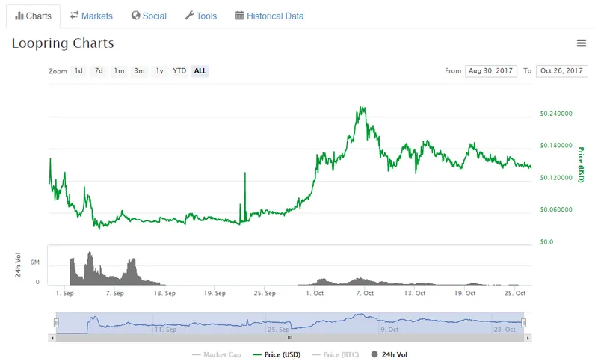This screenshot has width=598, height=364.
Task: Edit the To date field
Action: (x=562, y=71)
